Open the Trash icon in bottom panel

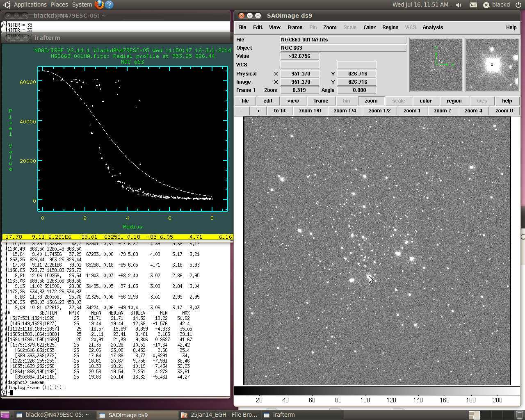[519, 415]
